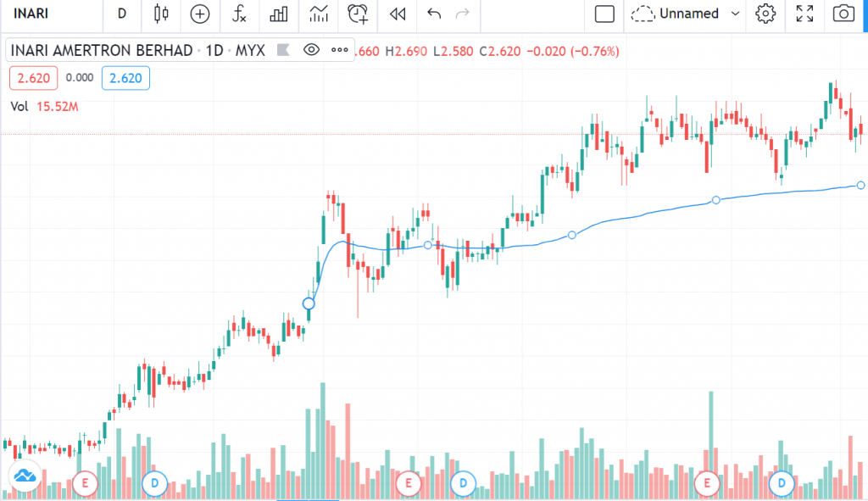Flag the INARI AMERTRON BERHAD symbol

284,50
